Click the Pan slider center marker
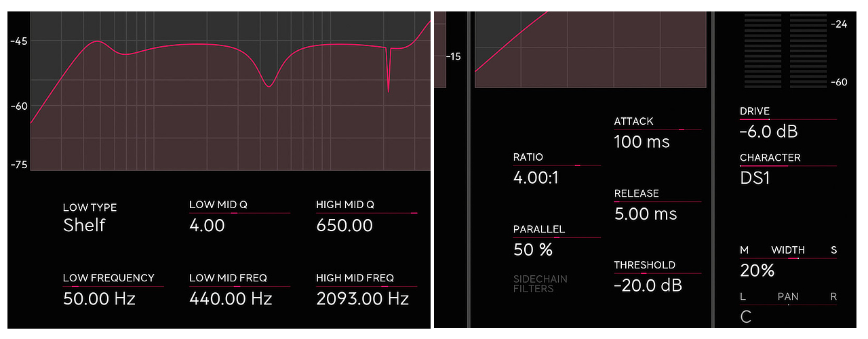Screen dimensions: 868x339 point(788,304)
